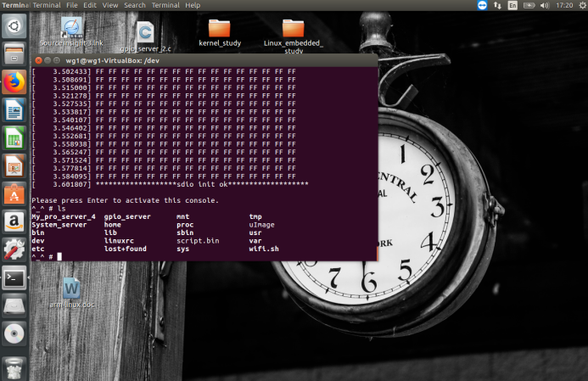Click 'proc' in ls output
Screen dimensions: 588x381
pyautogui.click(x=185, y=225)
